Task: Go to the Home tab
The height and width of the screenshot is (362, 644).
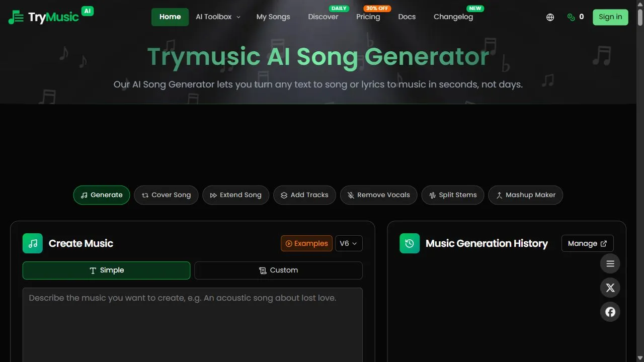Action: coord(170,17)
